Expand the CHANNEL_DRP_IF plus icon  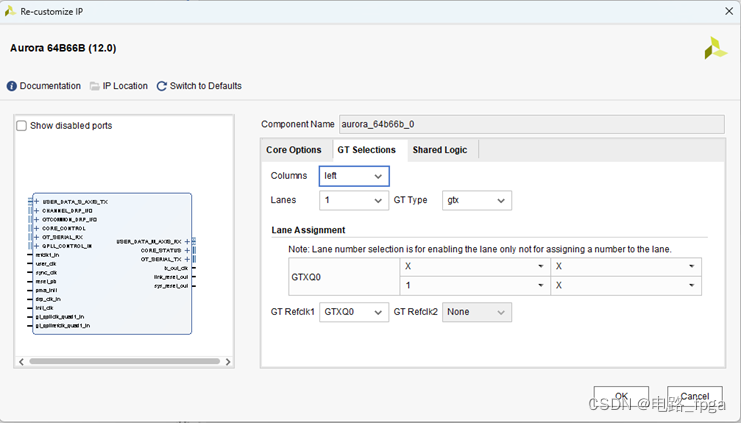coord(36,211)
